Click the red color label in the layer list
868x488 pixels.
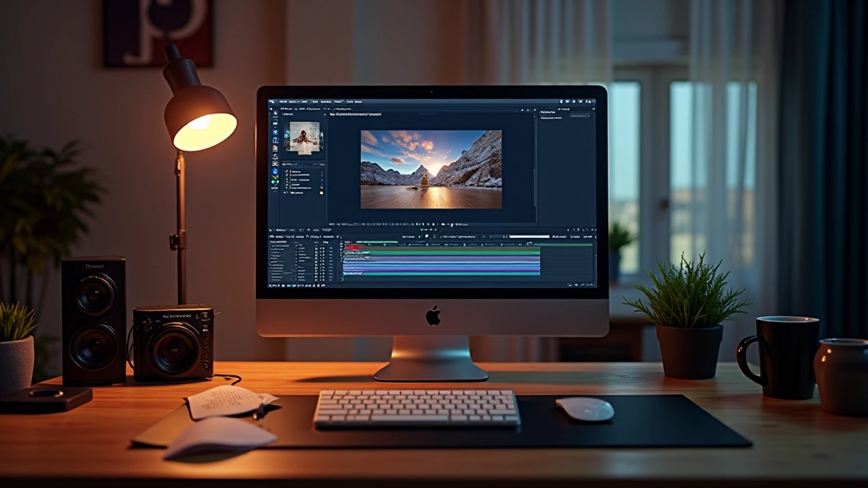point(321,188)
